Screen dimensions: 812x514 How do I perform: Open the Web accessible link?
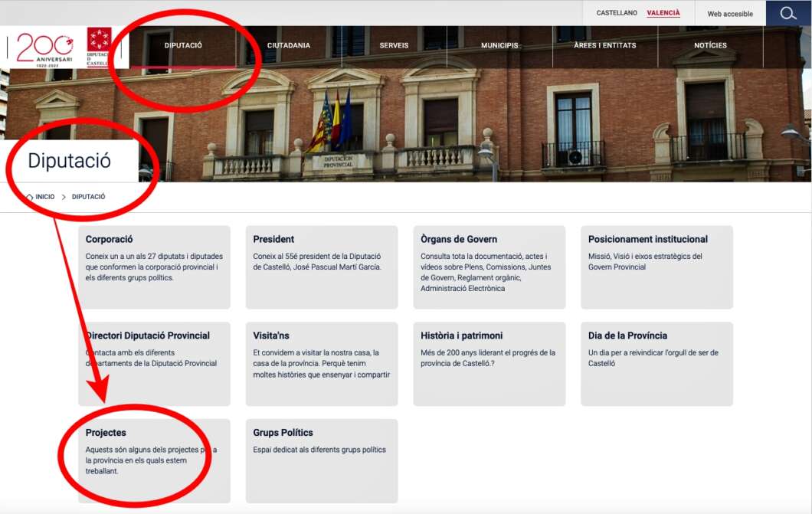tap(729, 14)
